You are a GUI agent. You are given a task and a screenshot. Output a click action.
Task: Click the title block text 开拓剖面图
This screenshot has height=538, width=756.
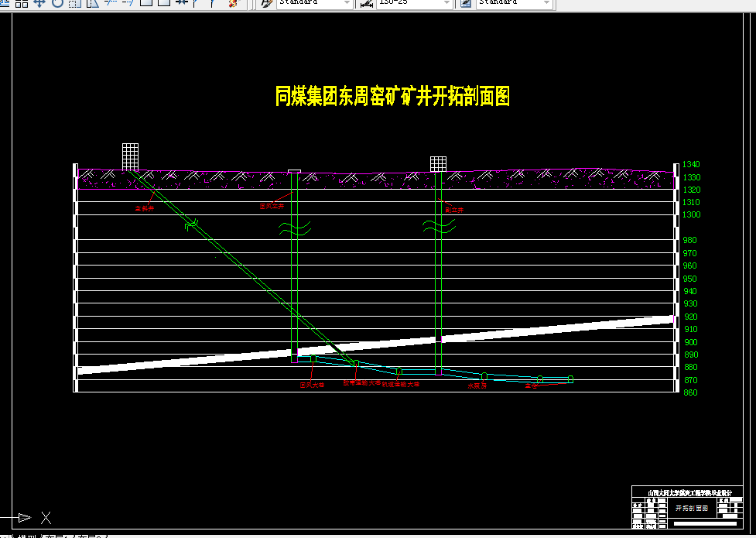tap(692, 509)
